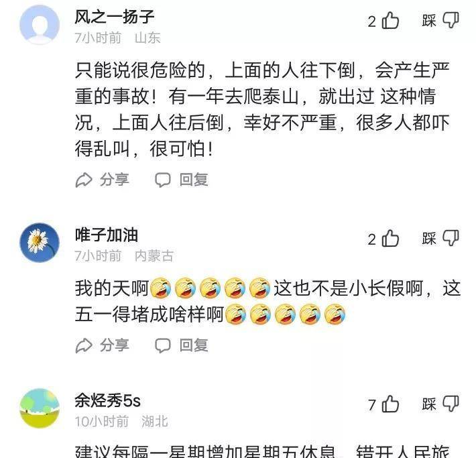Visit username 余烃秀5s's profile
This screenshot has width=476, height=458.
108,400
